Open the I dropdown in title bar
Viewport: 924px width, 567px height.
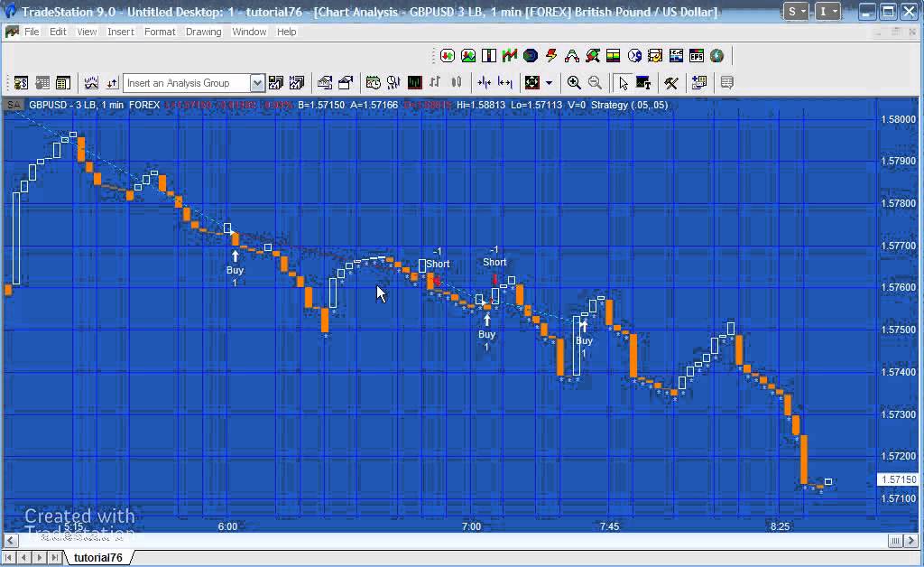click(827, 11)
